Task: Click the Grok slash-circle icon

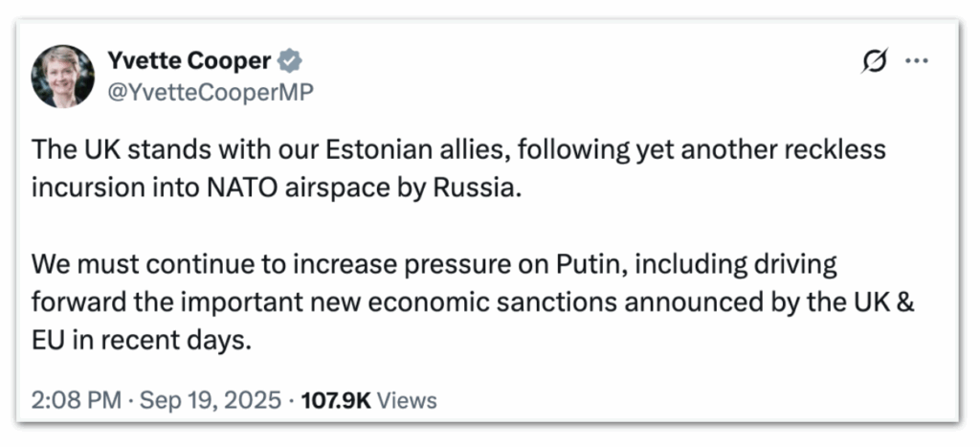Action: click(873, 63)
